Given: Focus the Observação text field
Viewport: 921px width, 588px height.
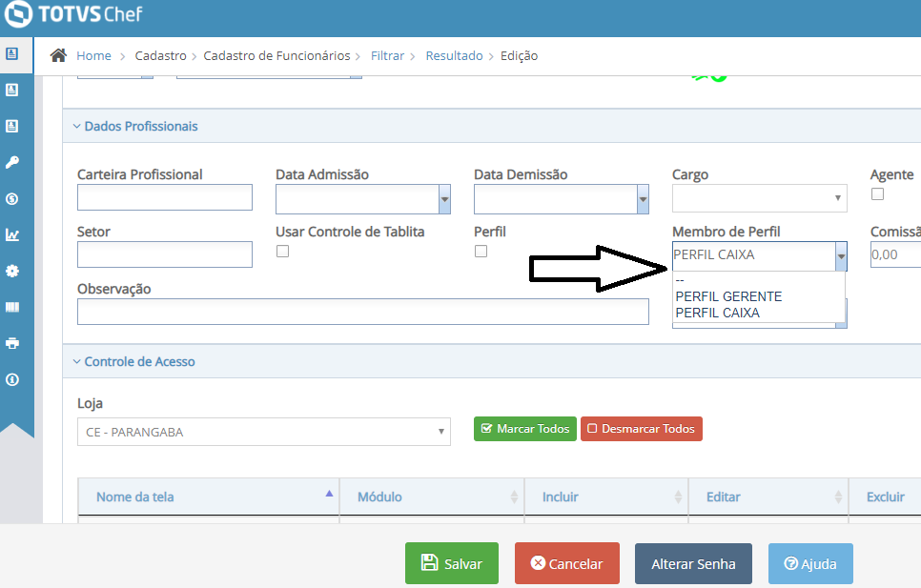Looking at the screenshot, I should click(x=363, y=312).
